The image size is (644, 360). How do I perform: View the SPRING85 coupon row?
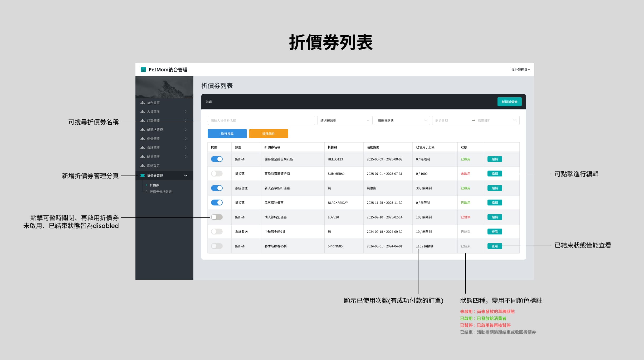click(495, 246)
